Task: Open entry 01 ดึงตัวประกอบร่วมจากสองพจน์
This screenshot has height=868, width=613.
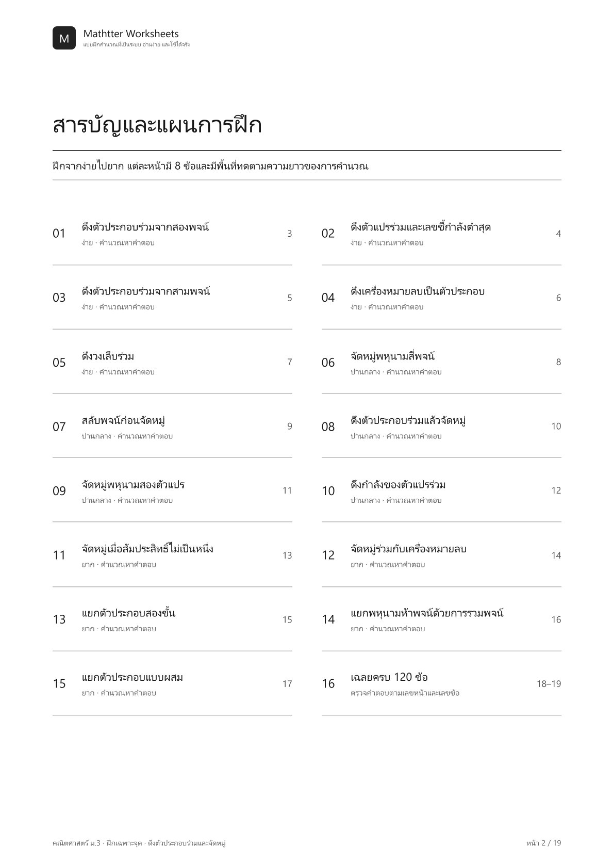Action: click(172, 233)
